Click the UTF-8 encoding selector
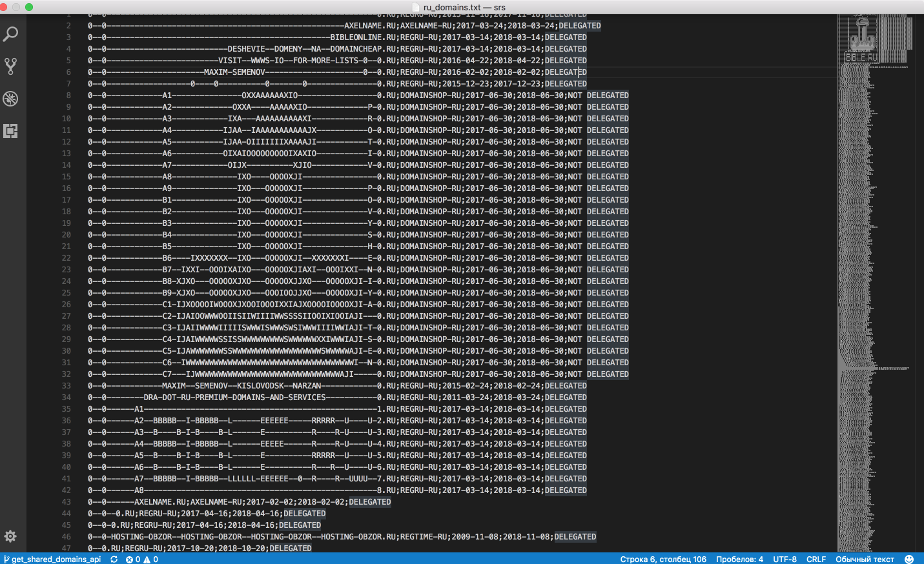The height and width of the screenshot is (564, 924). pyautogui.click(x=785, y=559)
